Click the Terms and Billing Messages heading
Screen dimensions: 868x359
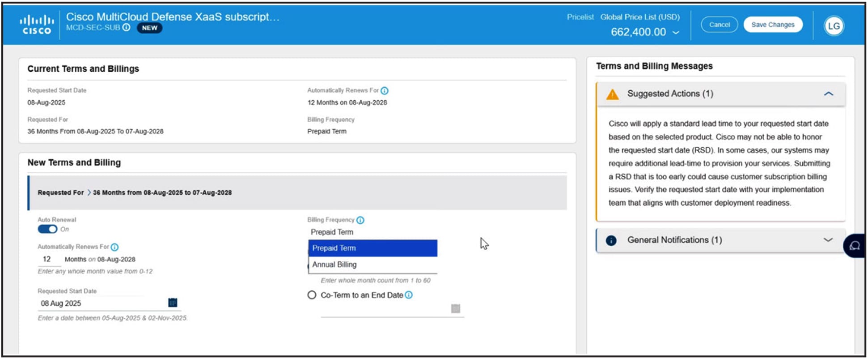point(654,66)
